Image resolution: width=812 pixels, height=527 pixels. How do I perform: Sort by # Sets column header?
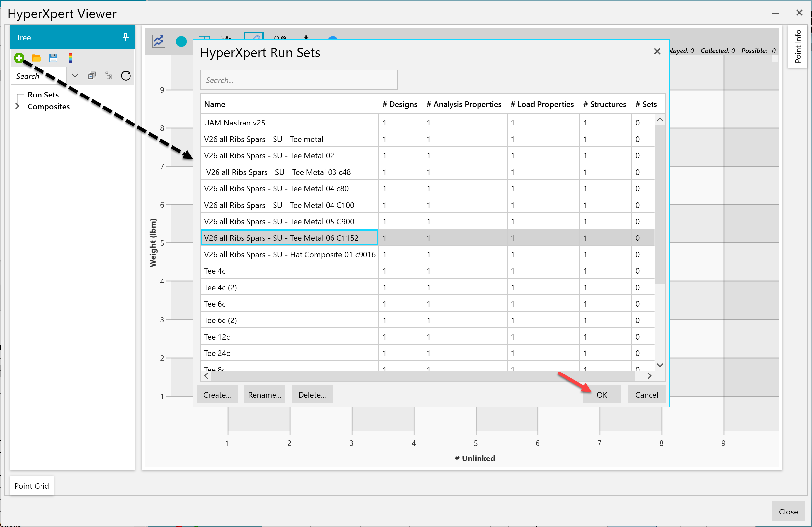[x=646, y=104]
